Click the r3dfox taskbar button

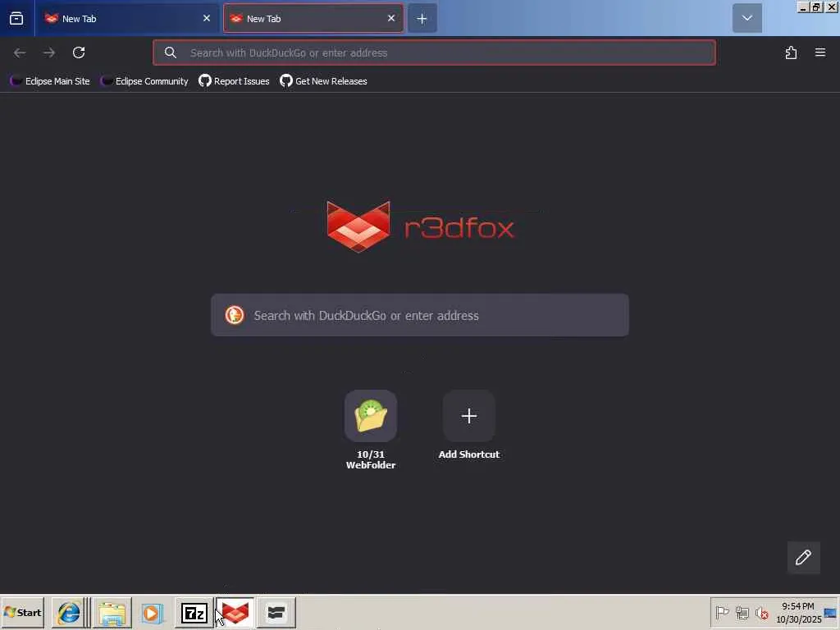tap(235, 612)
